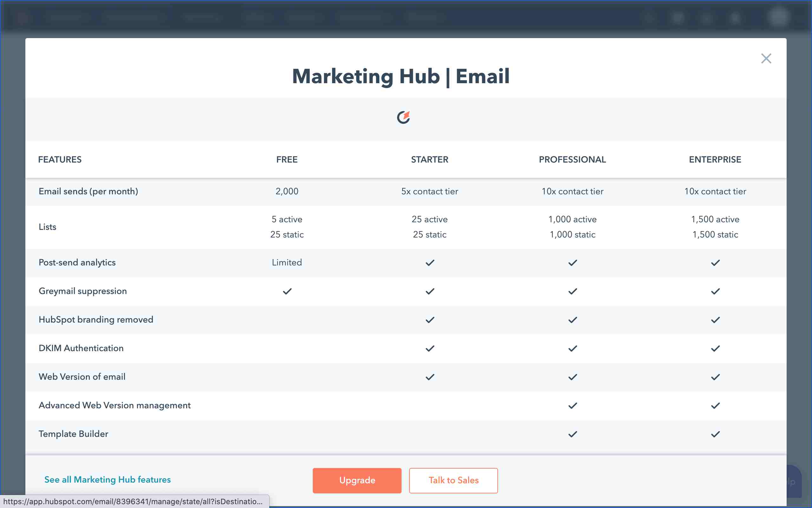Click Free checkmark for Greymail suppression
Viewport: 812px width, 508px height.
click(287, 291)
